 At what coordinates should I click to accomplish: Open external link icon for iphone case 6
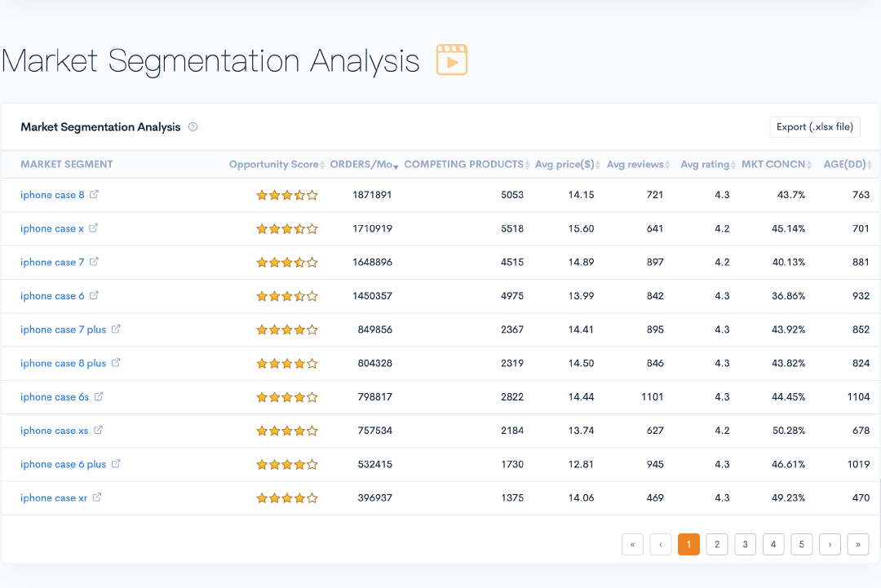(94, 295)
